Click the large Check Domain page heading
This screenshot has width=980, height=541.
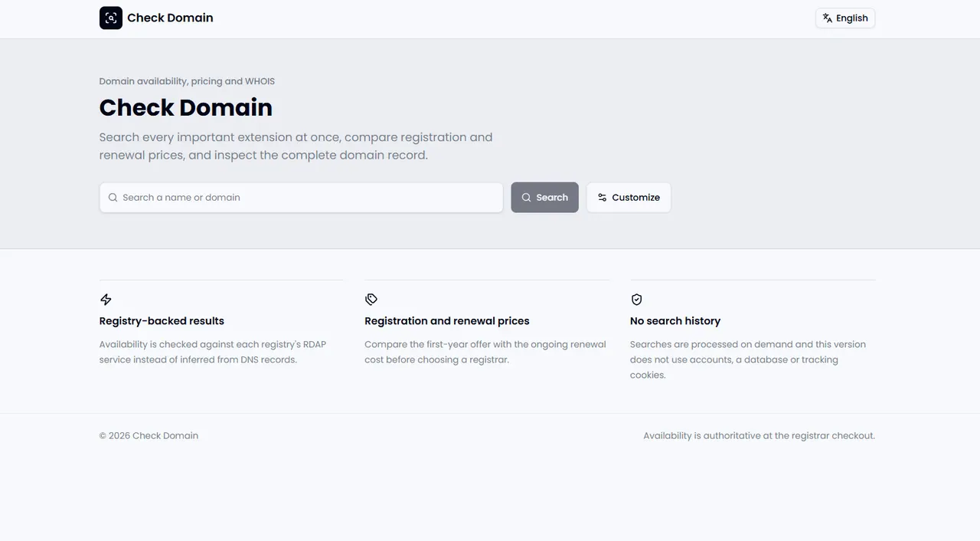[186, 107]
